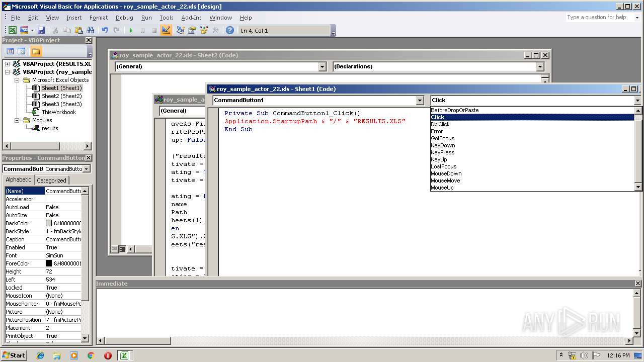The width and height of the screenshot is (644, 362).
Task: Toggle Design Mode icon in toolbar
Action: 166,31
